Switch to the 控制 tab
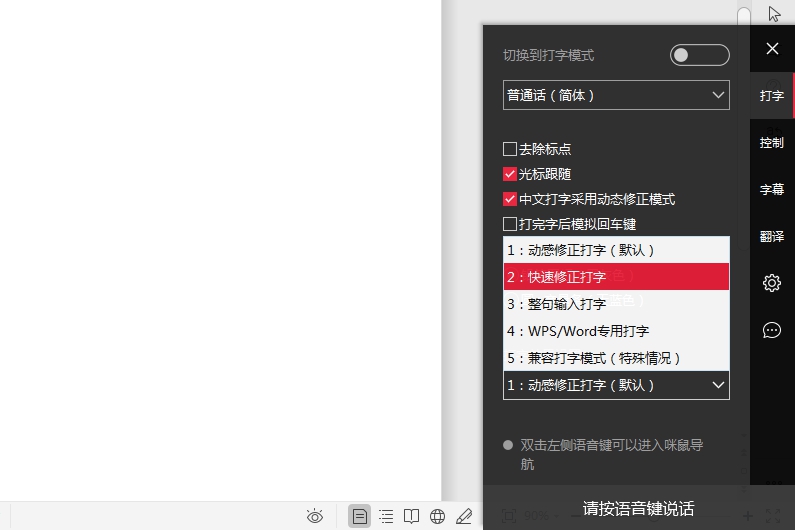 (771, 143)
